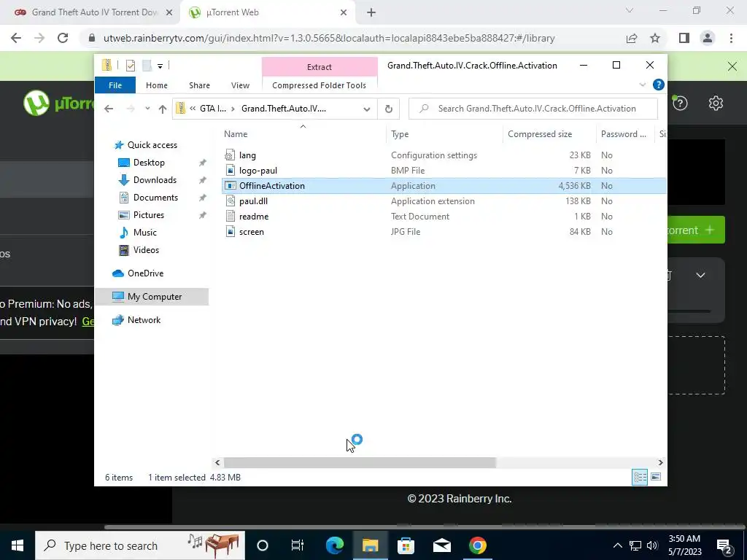Show hidden system tray icons

[617, 545]
